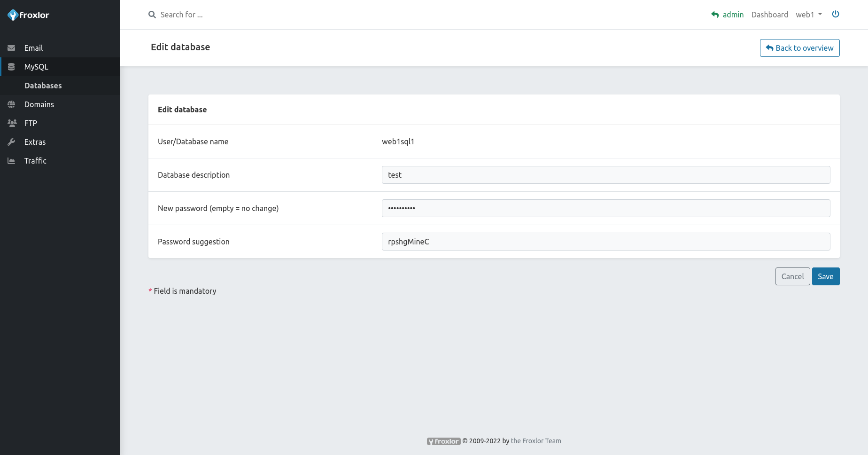Viewport: 868px width, 455px height.
Task: Click the Froxlor logo in sidebar
Action: (28, 15)
